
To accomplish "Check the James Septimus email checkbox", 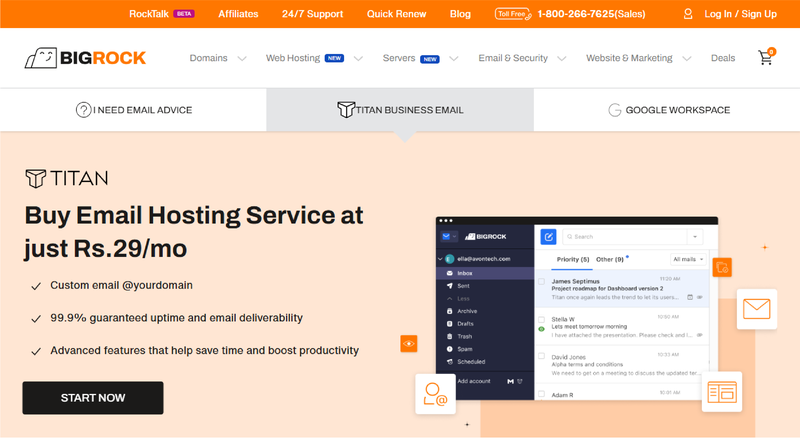I will click(x=542, y=281).
